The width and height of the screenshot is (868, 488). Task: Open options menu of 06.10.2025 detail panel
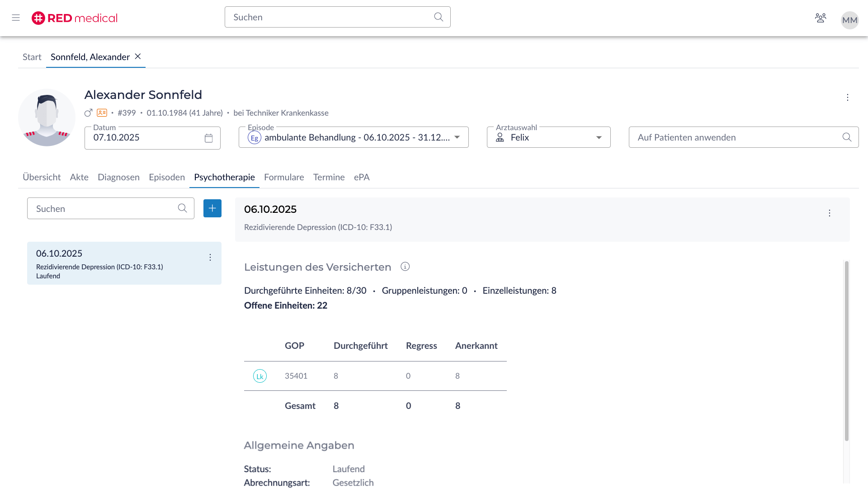point(830,213)
